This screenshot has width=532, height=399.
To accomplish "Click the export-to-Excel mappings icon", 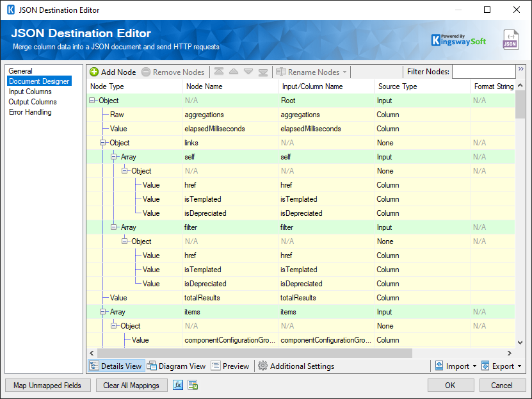I will (191, 385).
